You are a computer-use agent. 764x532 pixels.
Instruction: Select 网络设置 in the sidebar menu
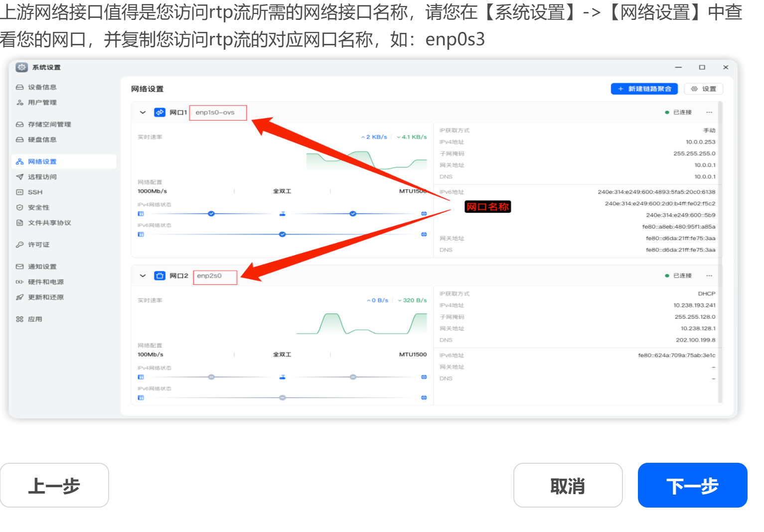[42, 161]
